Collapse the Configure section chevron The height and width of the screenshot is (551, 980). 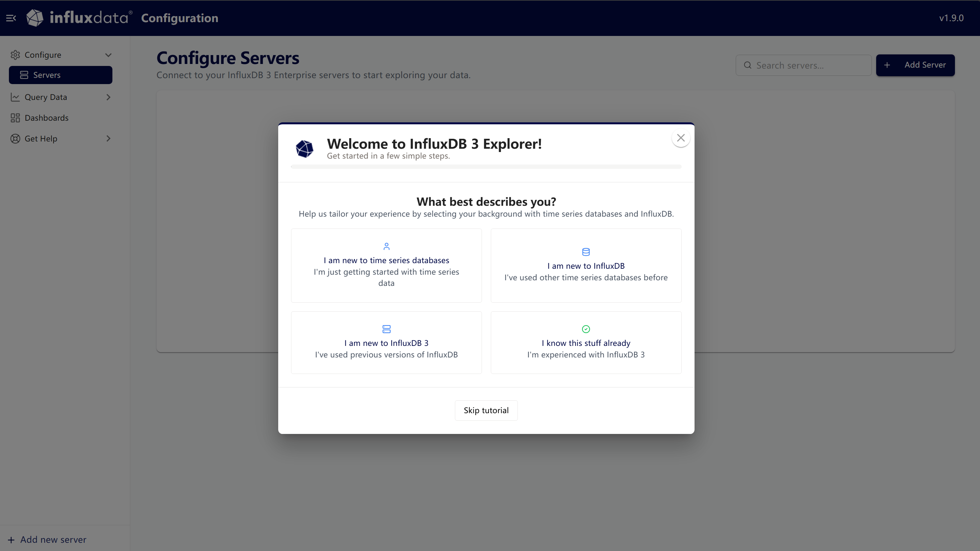tap(108, 55)
